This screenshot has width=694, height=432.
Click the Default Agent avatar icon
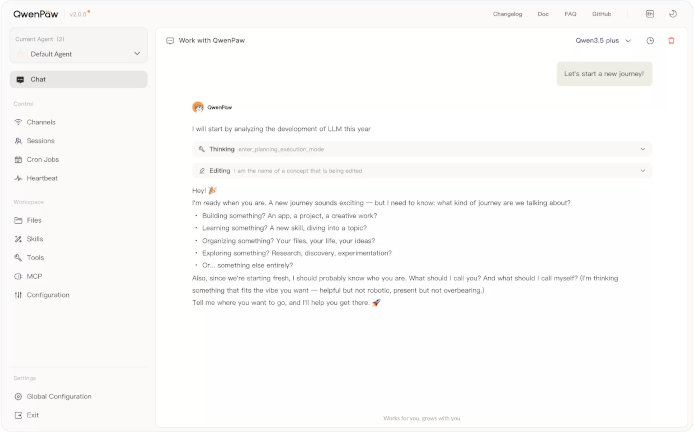[x=20, y=54]
